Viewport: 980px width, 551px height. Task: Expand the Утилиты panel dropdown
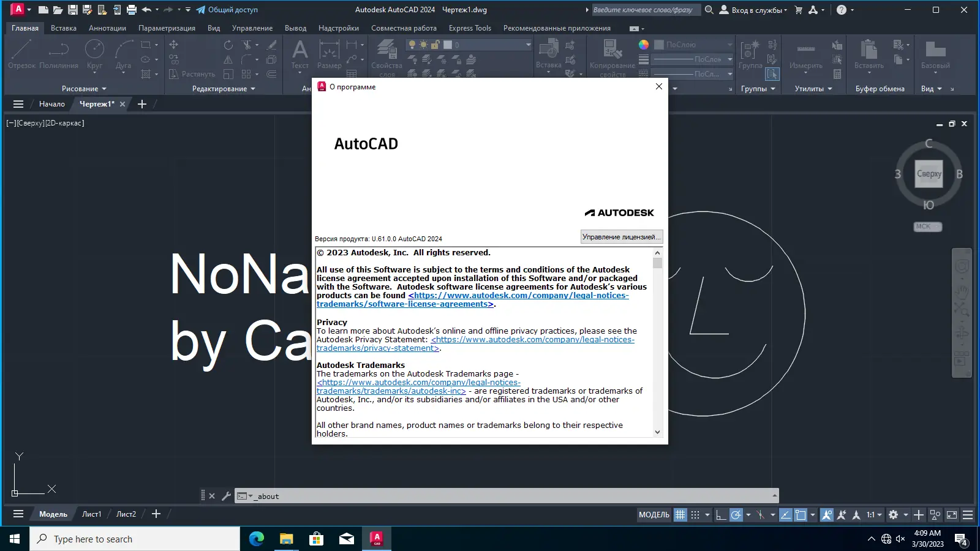[813, 89]
